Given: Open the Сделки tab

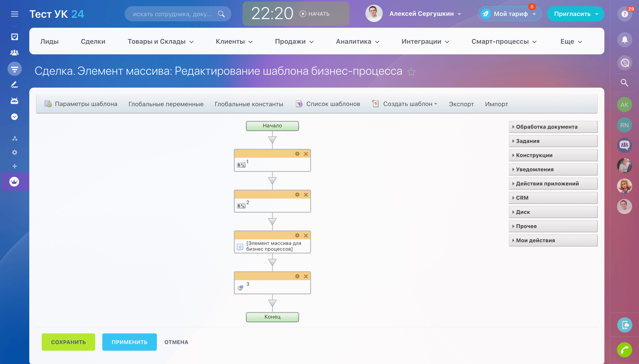Looking at the screenshot, I should [93, 41].
